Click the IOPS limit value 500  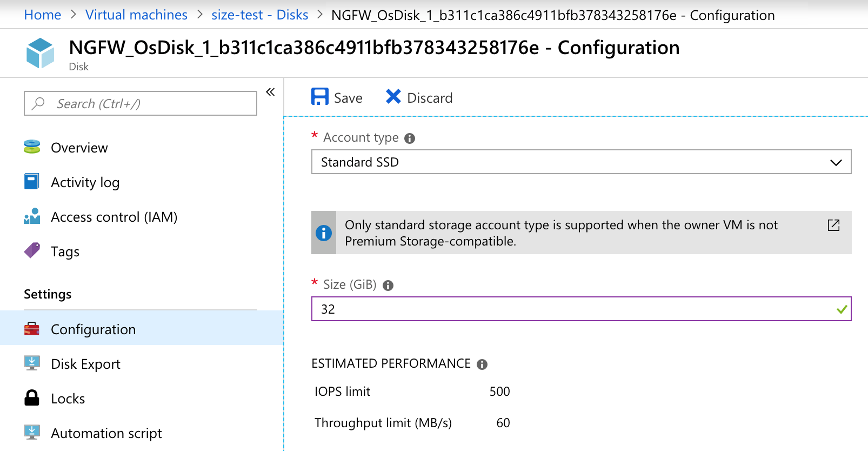pyautogui.click(x=499, y=392)
